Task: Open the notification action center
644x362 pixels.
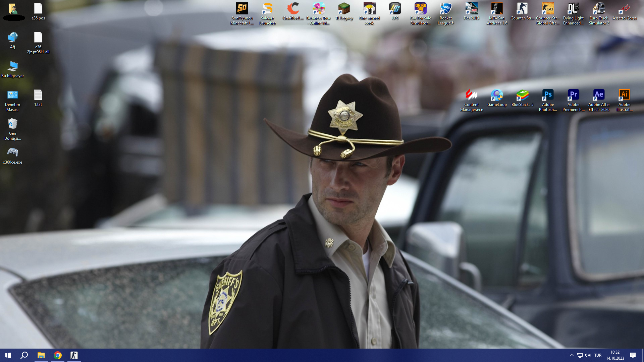Action: point(633,355)
